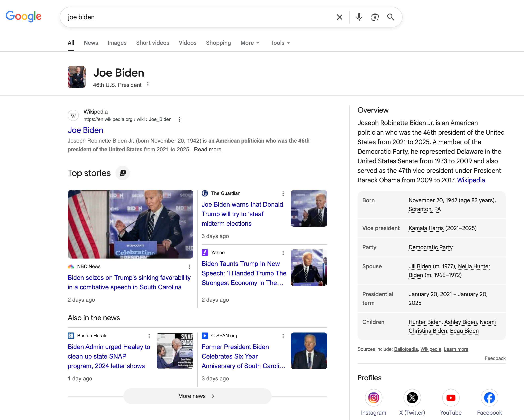Start voice search with microphone icon
This screenshot has height=420, width=524.
click(x=359, y=17)
